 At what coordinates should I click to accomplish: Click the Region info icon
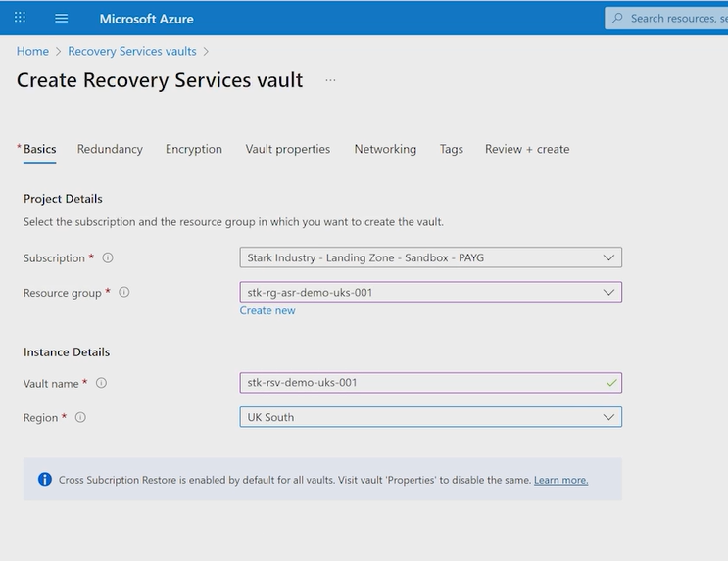click(x=80, y=417)
